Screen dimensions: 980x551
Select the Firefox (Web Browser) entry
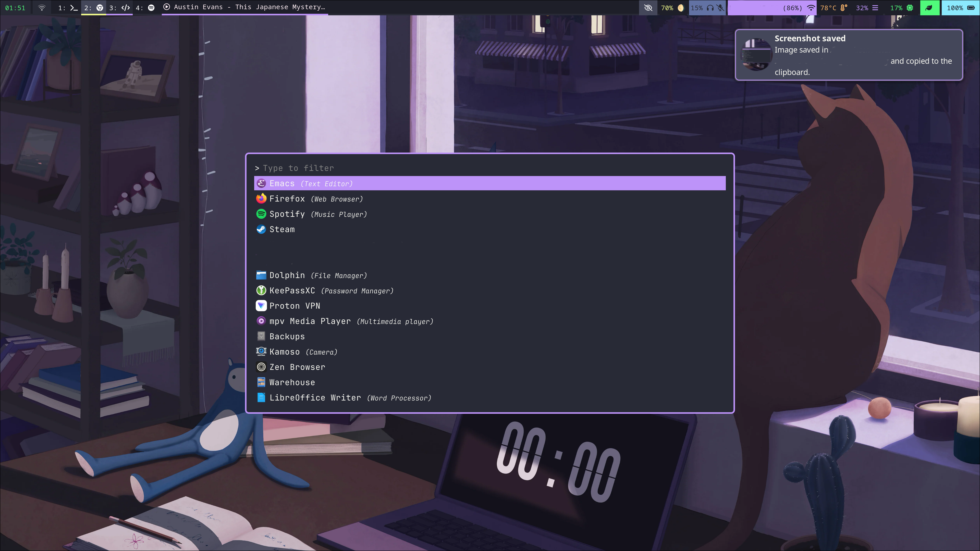point(490,198)
